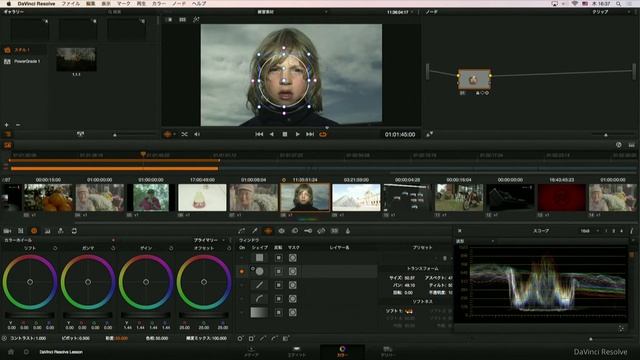This screenshot has height=360, width=640.
Task: Select the gradient window shape
Action: tap(259, 312)
